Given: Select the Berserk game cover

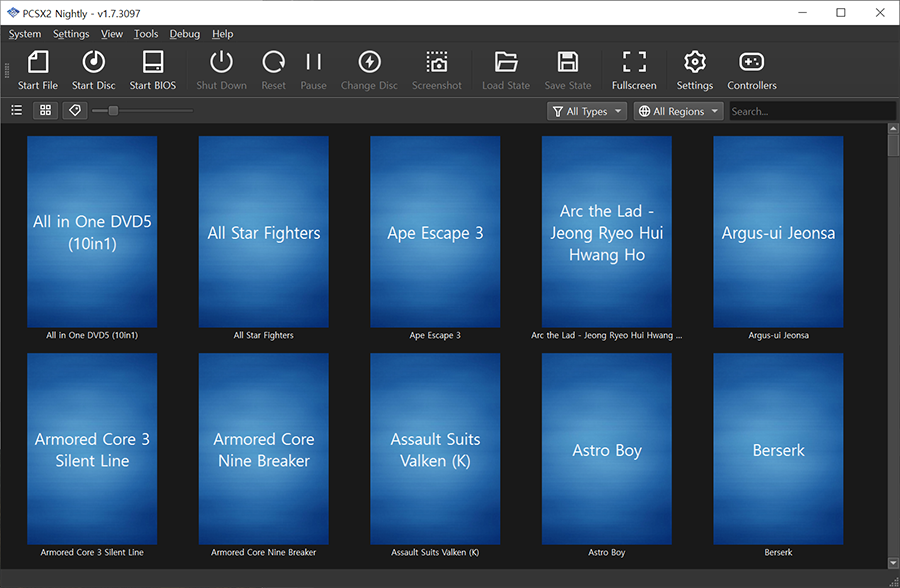Looking at the screenshot, I should [778, 449].
